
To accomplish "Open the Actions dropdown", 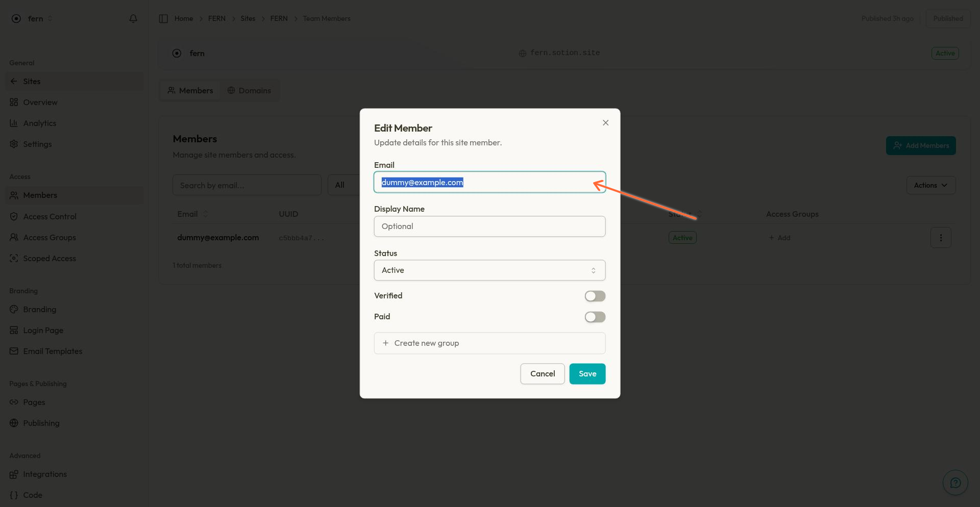I will [931, 185].
